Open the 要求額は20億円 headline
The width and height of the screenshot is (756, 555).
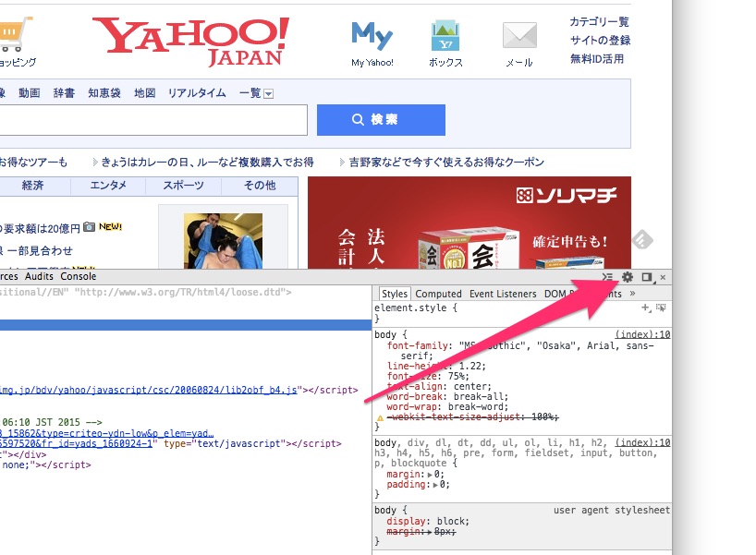point(40,228)
